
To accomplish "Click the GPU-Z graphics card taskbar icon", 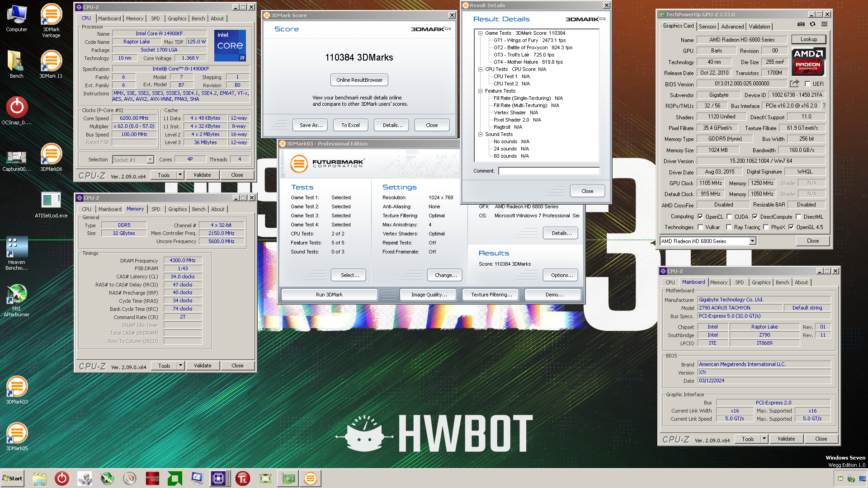I will [x=288, y=479].
